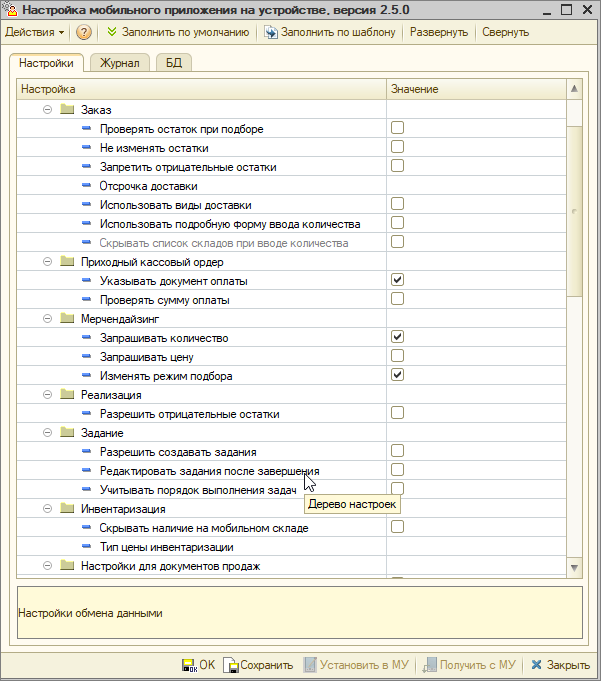Click the 'Заполнить по шаблону' button text

pos(338,32)
